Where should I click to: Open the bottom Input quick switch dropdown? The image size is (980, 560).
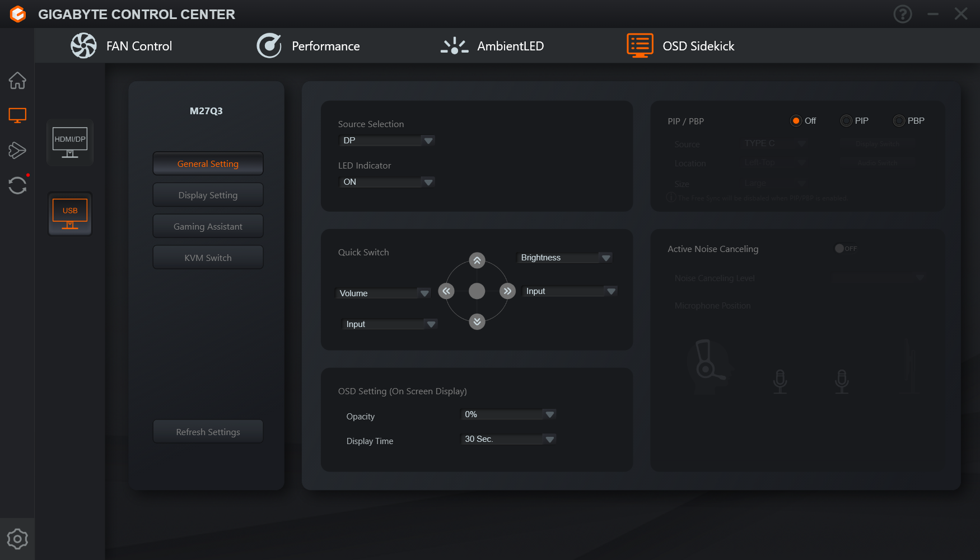tap(390, 324)
